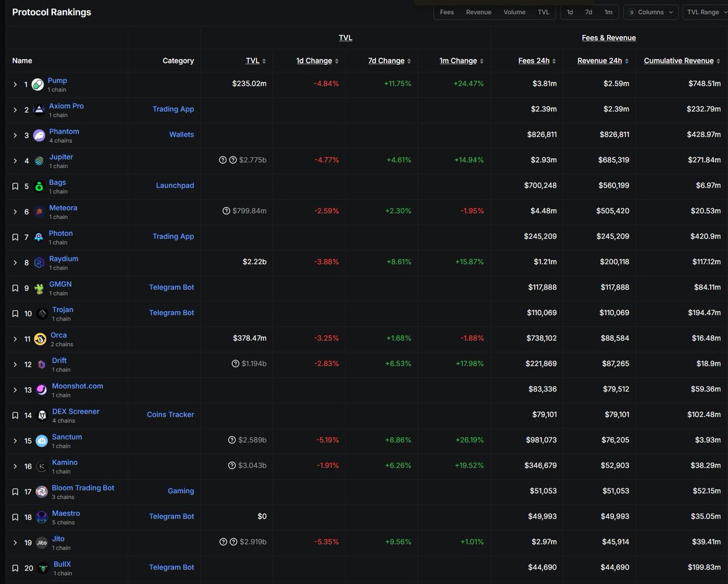Open the Gaming category link
The image size is (728, 584).
[181, 491]
